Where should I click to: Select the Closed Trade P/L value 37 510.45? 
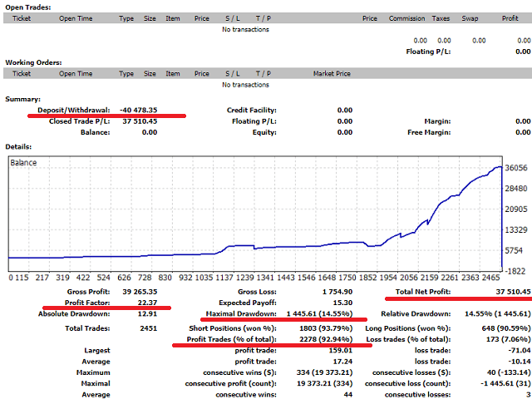(x=140, y=121)
